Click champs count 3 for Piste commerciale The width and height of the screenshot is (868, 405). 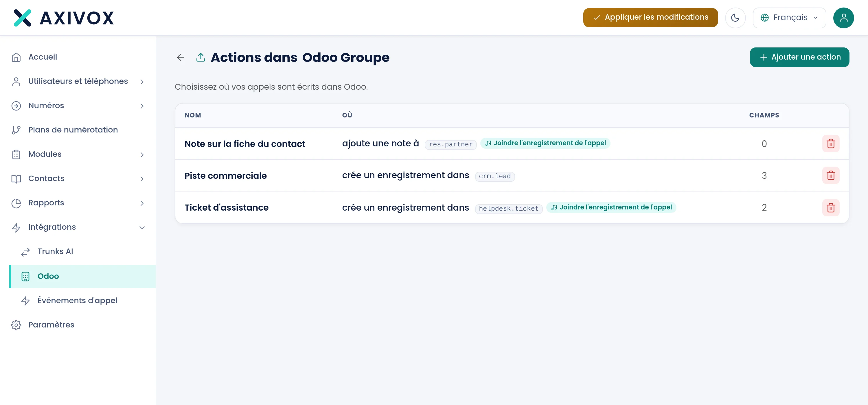tap(764, 176)
